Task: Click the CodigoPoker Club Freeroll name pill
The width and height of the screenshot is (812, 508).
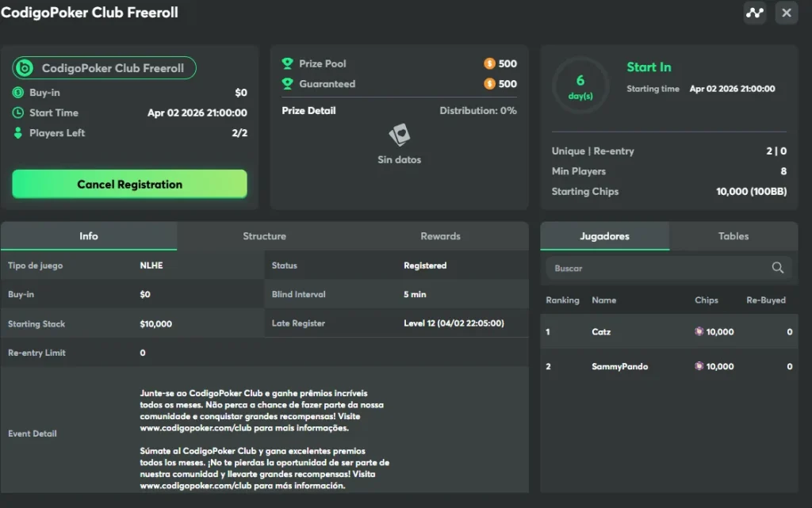Action: pos(104,68)
